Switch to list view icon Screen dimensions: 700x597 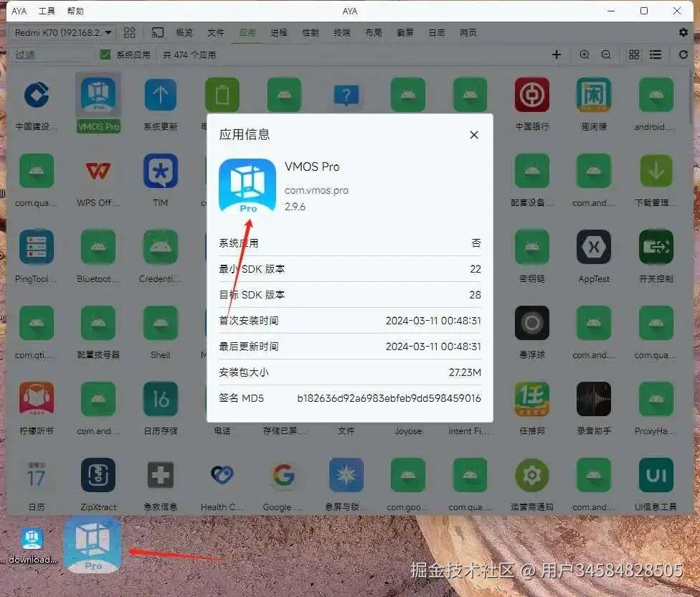pyautogui.click(x=656, y=55)
